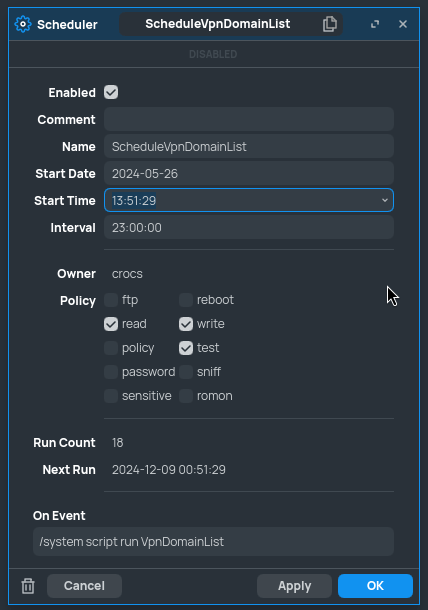428x610 pixels.
Task: Edit the Name field ScheduleVpnDomainList
Action: coord(249,147)
